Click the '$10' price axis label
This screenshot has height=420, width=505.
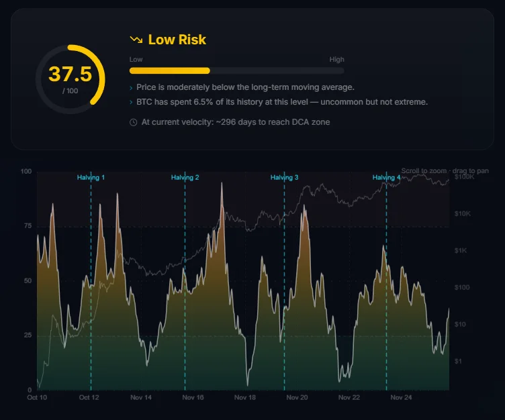tap(460, 325)
